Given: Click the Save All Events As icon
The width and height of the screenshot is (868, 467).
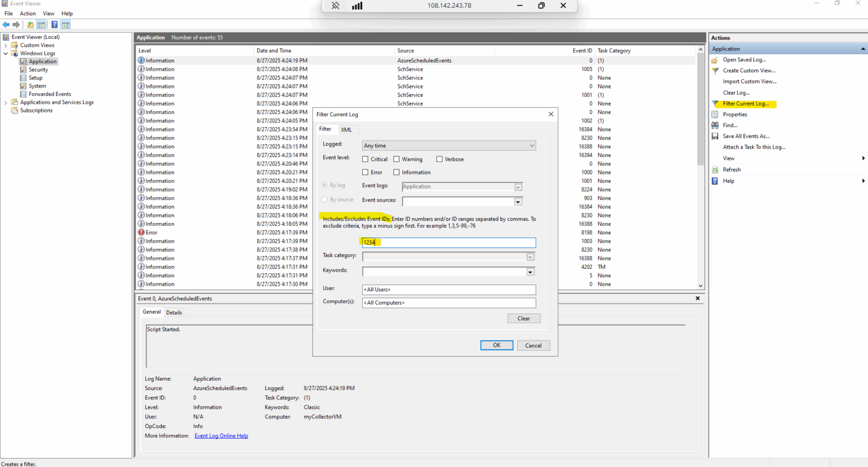Looking at the screenshot, I should click(x=715, y=136).
